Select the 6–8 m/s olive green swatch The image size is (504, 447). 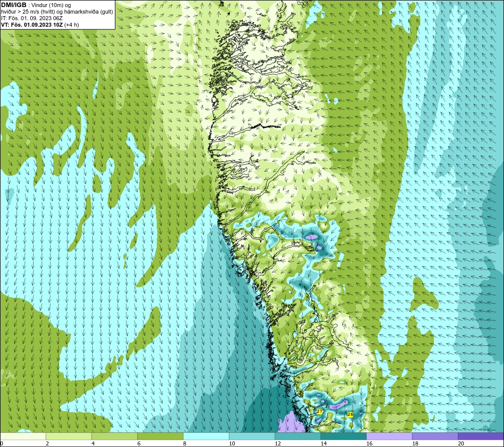tap(160, 436)
